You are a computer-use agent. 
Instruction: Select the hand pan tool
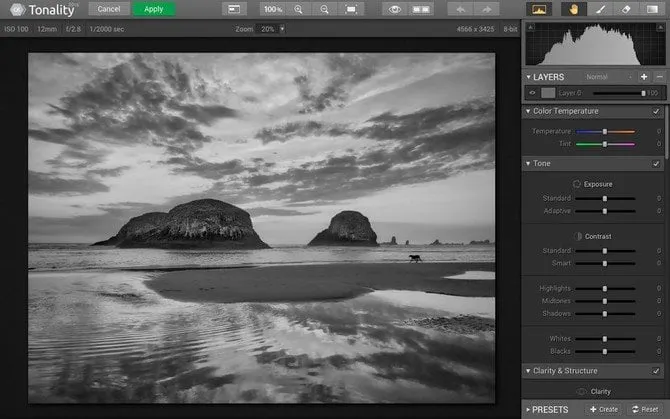click(x=574, y=9)
